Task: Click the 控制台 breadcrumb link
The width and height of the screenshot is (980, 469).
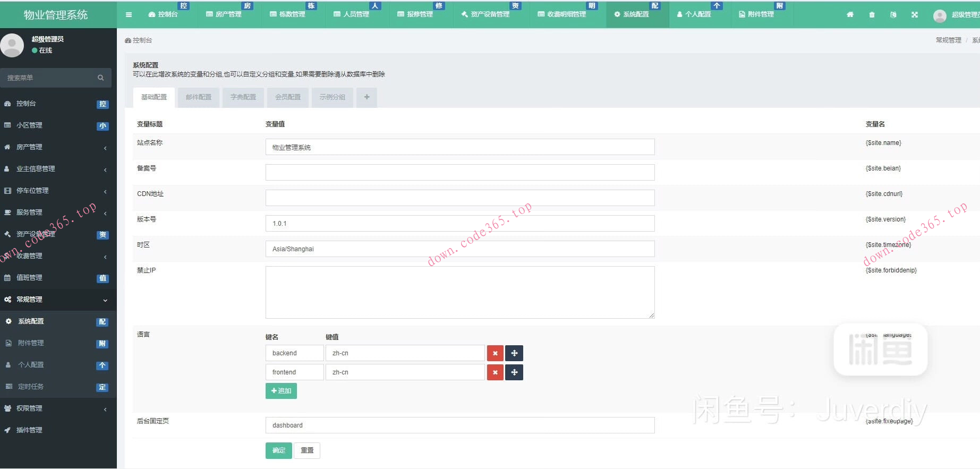Action: 139,40
